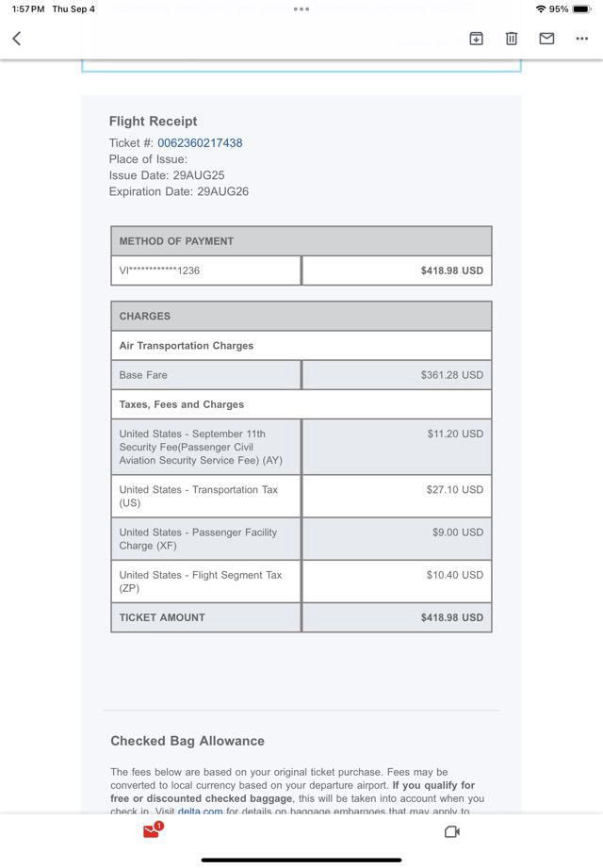This screenshot has width=603, height=868.
Task: Archive this email
Action: (477, 39)
